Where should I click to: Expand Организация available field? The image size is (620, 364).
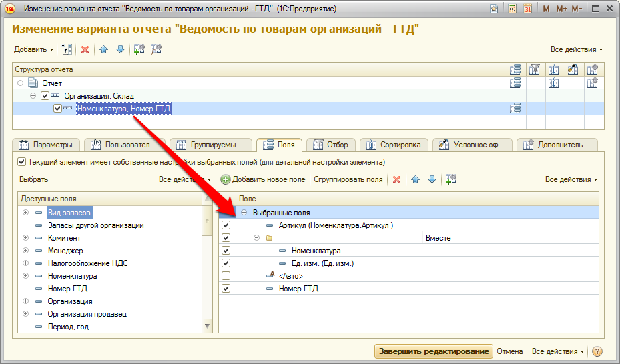(x=26, y=301)
